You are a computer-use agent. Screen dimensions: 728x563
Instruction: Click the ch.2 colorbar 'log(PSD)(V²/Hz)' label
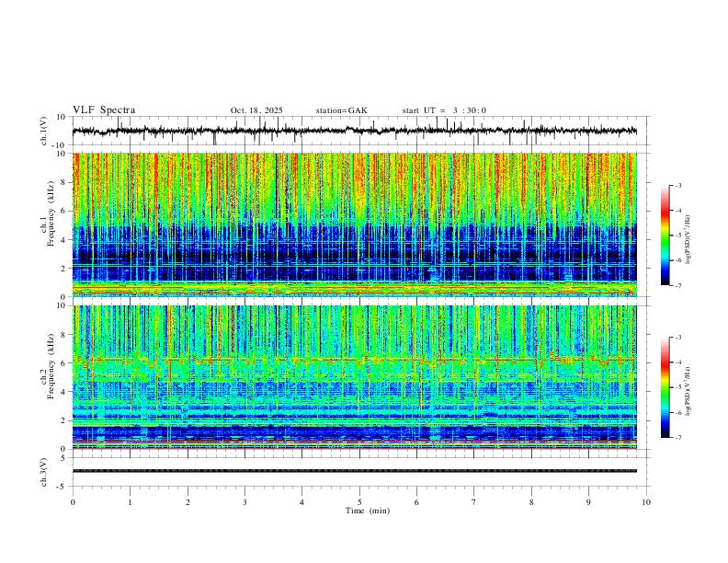[688, 391]
